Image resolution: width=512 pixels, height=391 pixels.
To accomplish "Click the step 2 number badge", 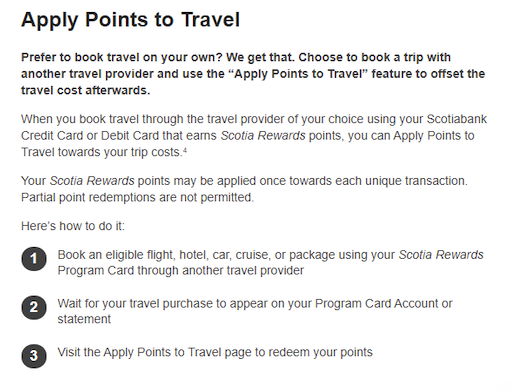I will [x=34, y=307].
